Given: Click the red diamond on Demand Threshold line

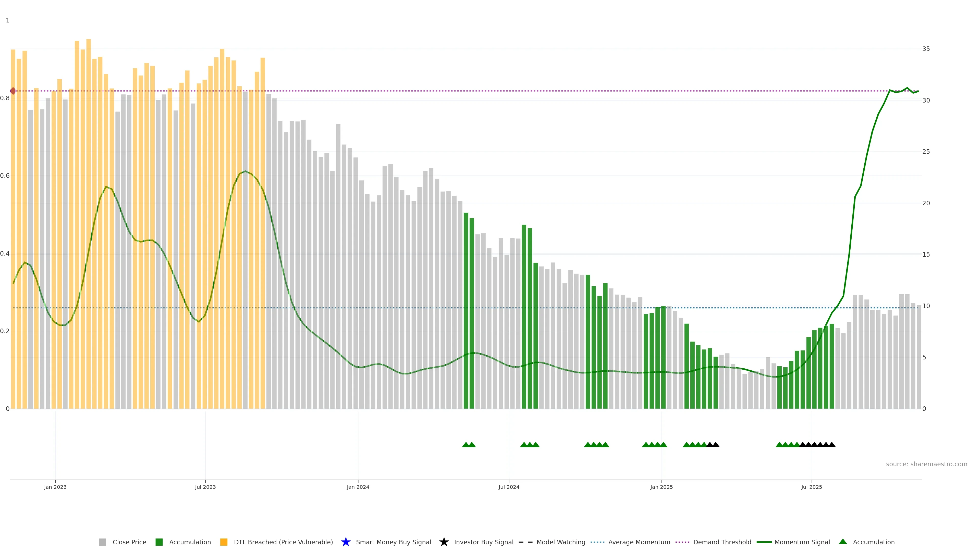Looking at the screenshot, I should tap(13, 91).
